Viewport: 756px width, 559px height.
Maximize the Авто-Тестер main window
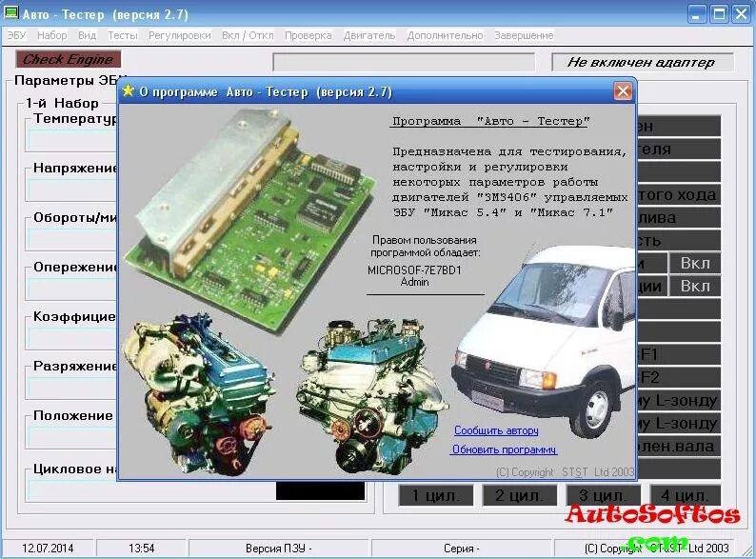tap(719, 13)
